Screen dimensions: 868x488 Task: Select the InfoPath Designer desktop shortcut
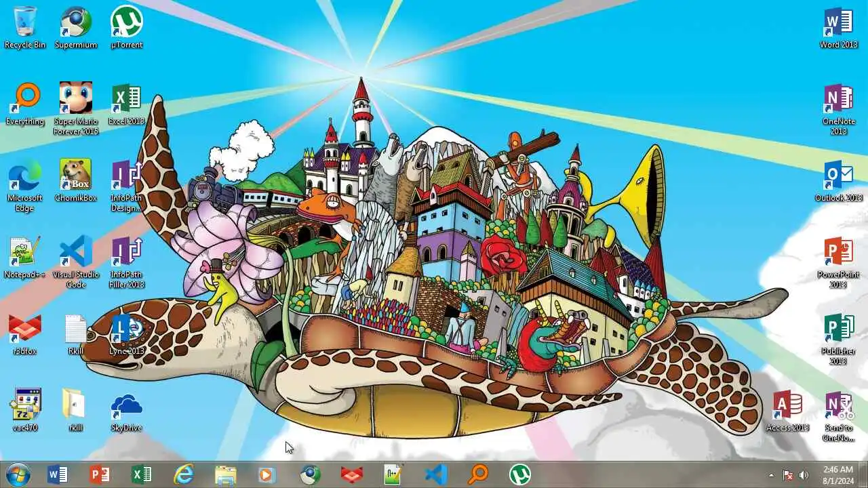pos(127,185)
